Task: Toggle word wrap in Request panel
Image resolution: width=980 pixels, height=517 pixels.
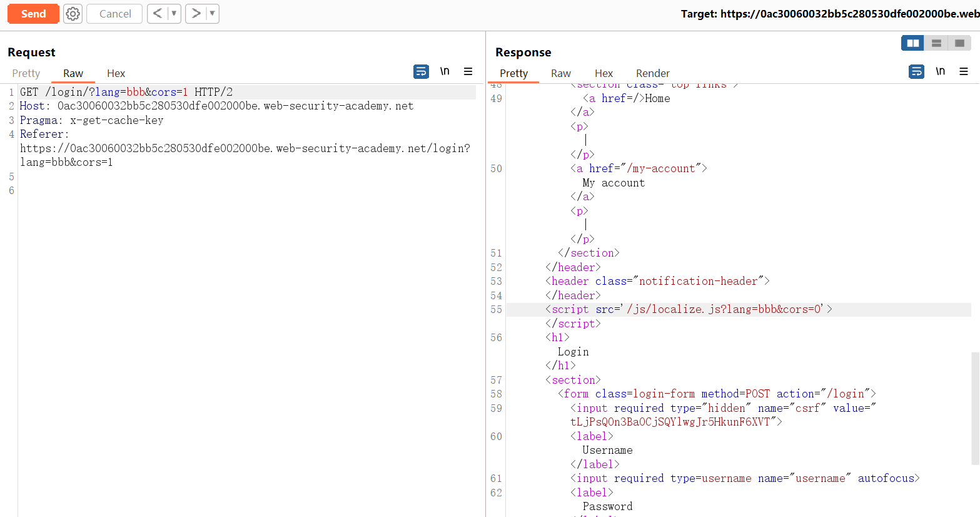Action: (422, 72)
